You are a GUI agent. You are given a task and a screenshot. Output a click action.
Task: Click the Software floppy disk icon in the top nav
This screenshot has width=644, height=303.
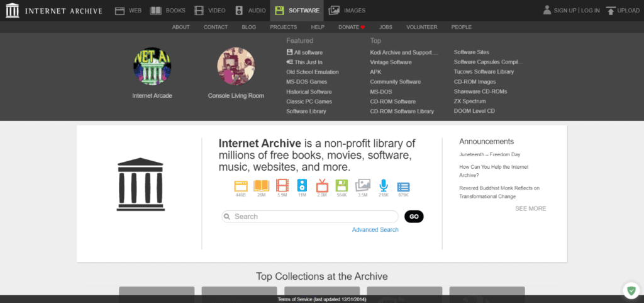[279, 11]
